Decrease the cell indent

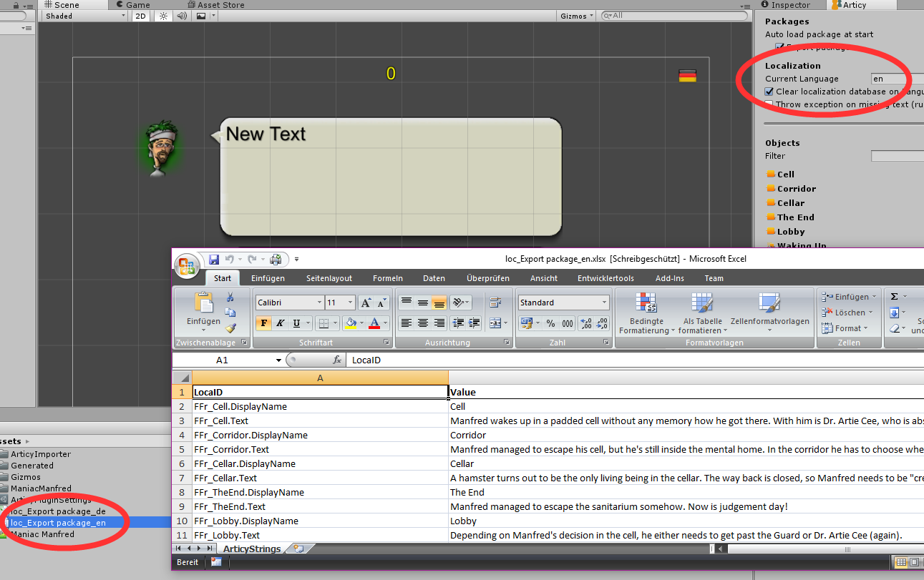(458, 323)
